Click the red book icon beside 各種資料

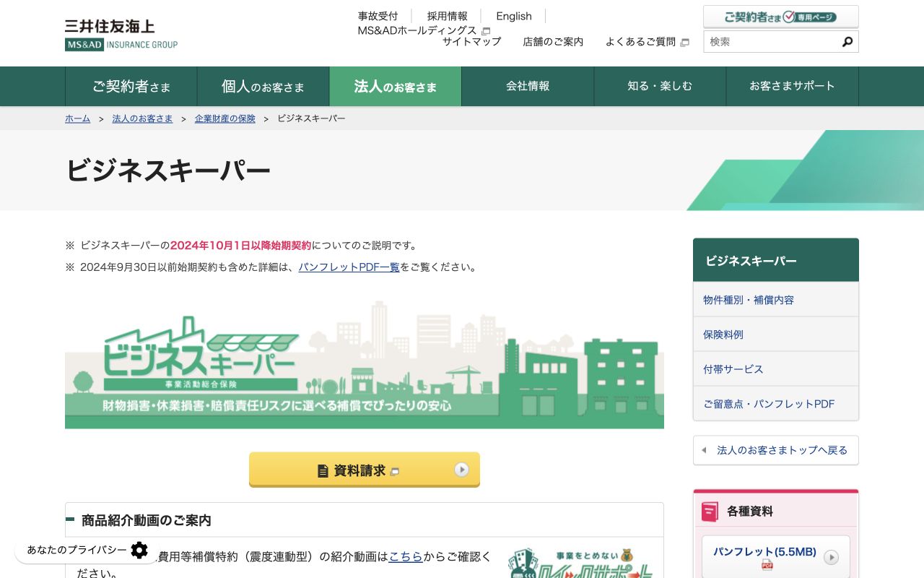[710, 512]
